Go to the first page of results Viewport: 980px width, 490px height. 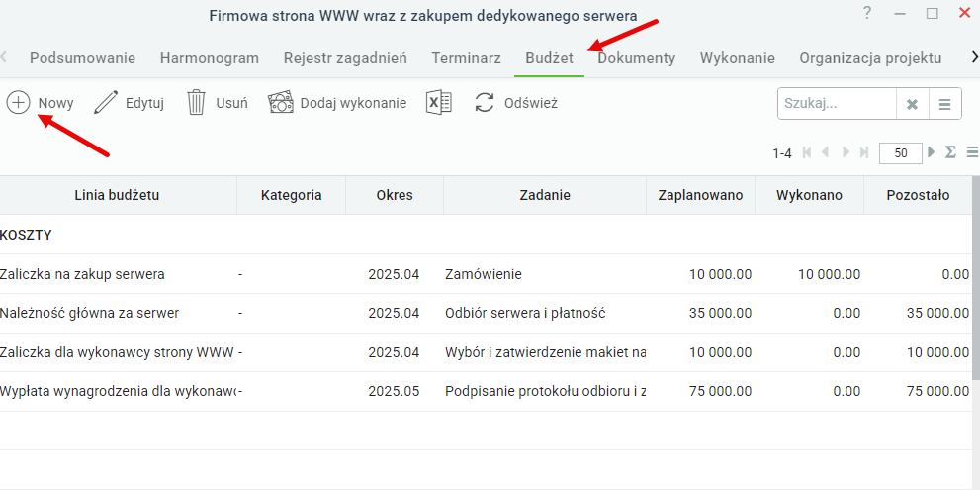click(x=806, y=152)
